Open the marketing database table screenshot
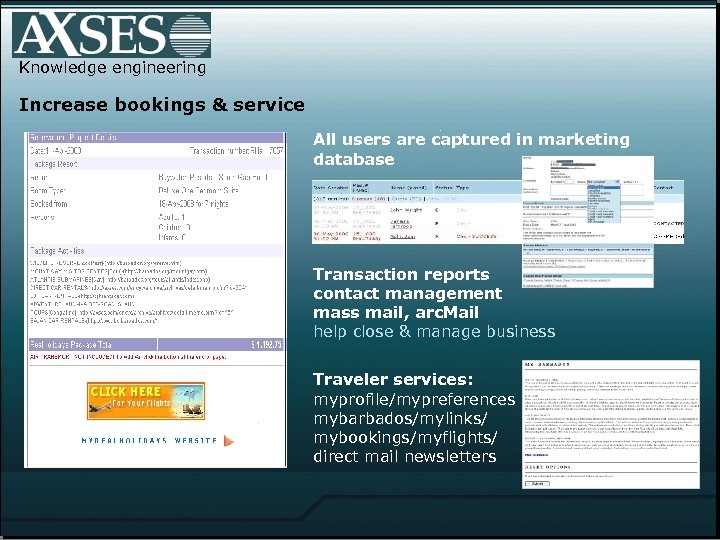Screen dimensions: 720x540 416,212
